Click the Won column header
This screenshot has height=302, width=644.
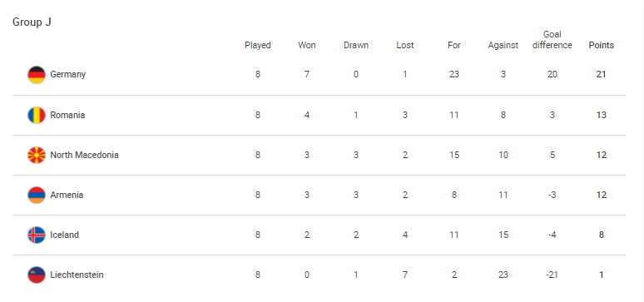coord(307,45)
